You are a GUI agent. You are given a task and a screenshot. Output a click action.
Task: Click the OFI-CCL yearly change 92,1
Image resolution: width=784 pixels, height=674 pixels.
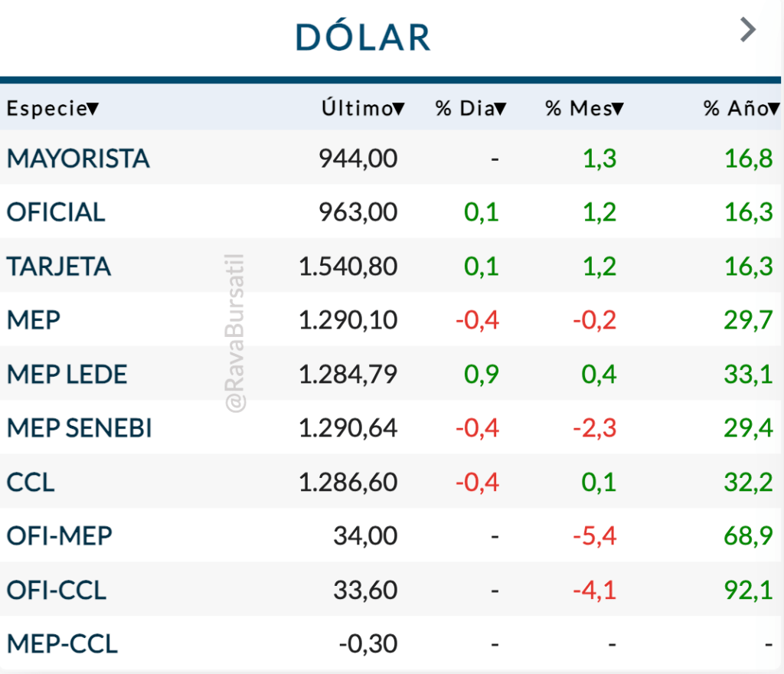pos(748,591)
